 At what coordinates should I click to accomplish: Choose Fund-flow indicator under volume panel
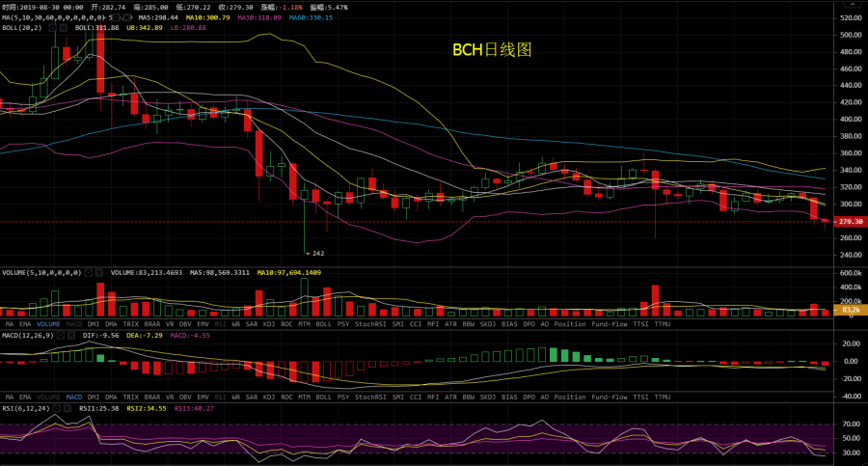(610, 324)
